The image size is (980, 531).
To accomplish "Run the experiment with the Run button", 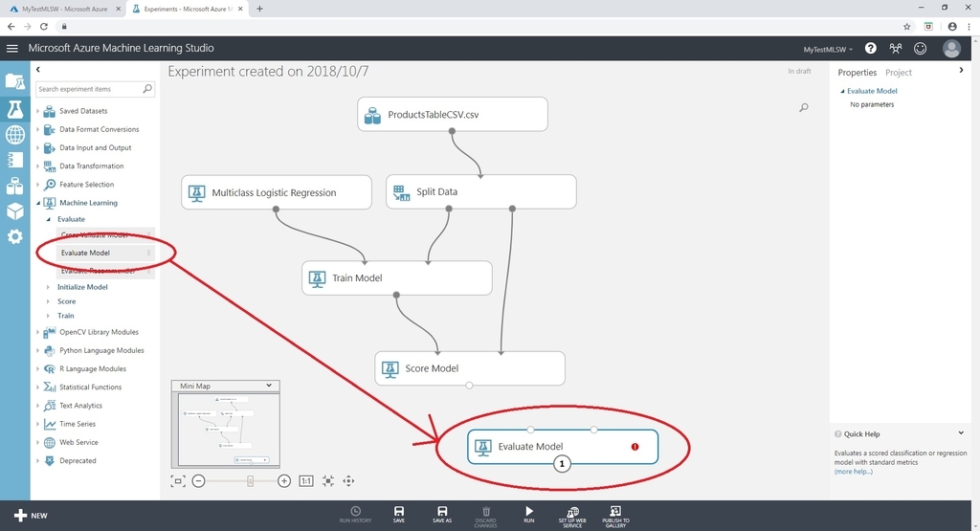I will pyautogui.click(x=528, y=515).
